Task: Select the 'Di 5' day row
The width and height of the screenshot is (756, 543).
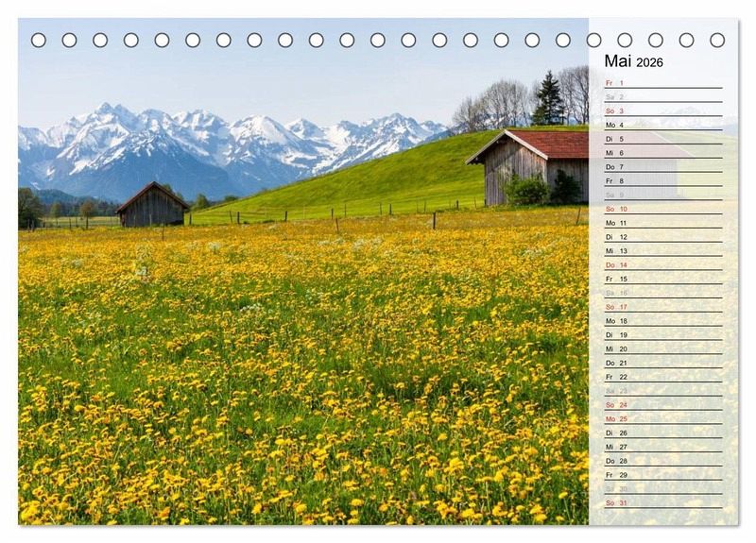Action: pos(663,139)
